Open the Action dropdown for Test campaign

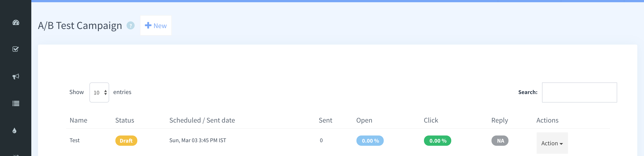tap(552, 143)
